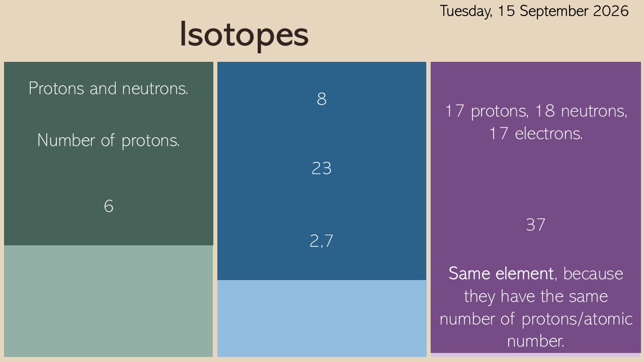The height and width of the screenshot is (362, 644).
Task: Select the '17 electrons.' text line
Action: pyautogui.click(x=536, y=134)
